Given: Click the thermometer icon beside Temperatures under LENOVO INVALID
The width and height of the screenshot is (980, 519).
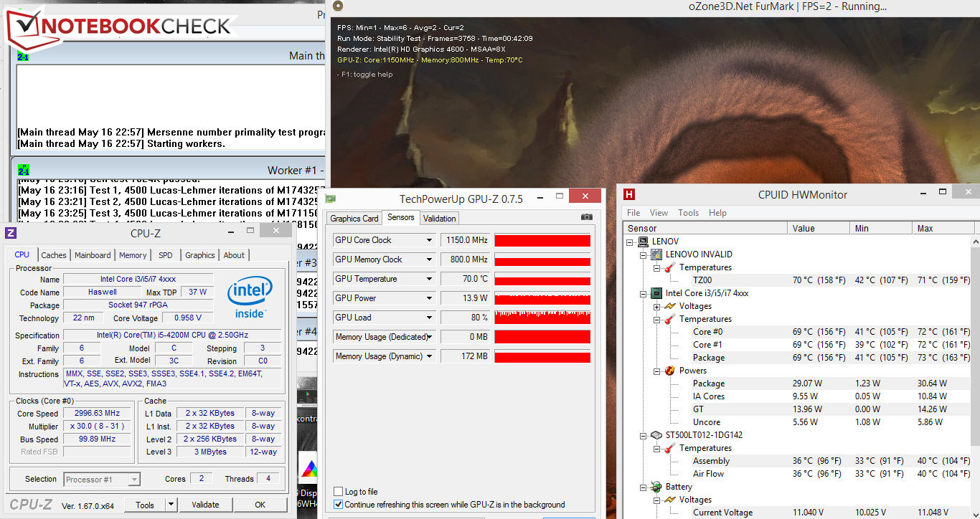Looking at the screenshot, I should [x=669, y=267].
